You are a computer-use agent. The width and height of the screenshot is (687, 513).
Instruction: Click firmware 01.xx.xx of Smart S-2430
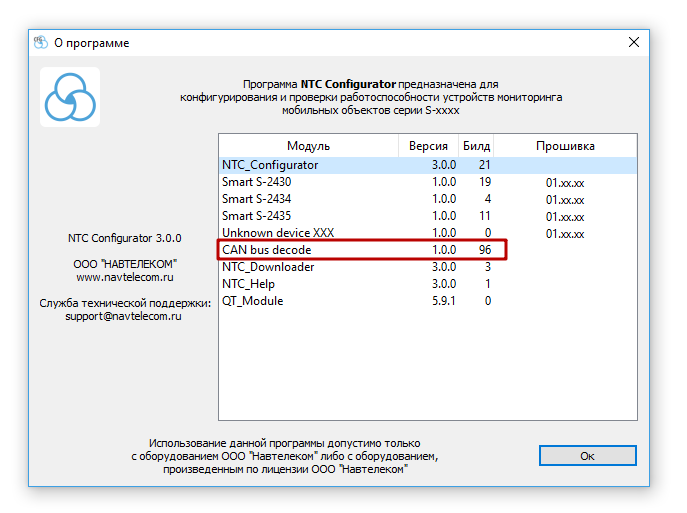coord(565,183)
